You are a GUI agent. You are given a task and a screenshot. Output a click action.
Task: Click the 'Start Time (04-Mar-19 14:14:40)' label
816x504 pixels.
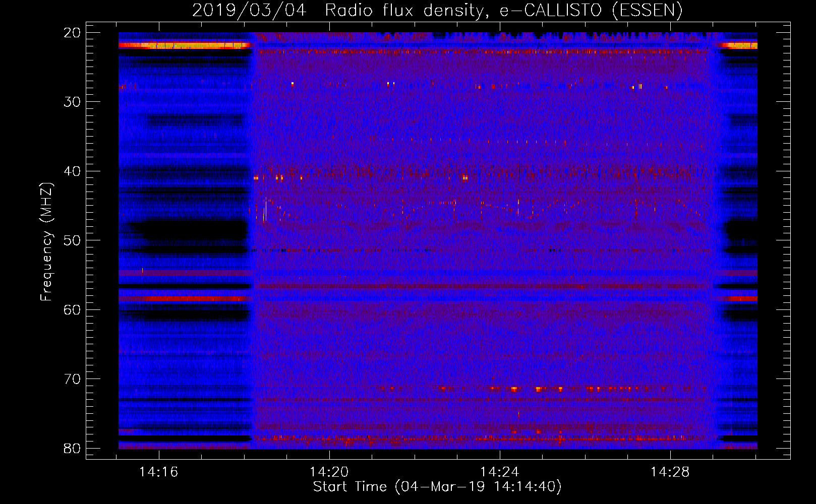[x=437, y=487]
